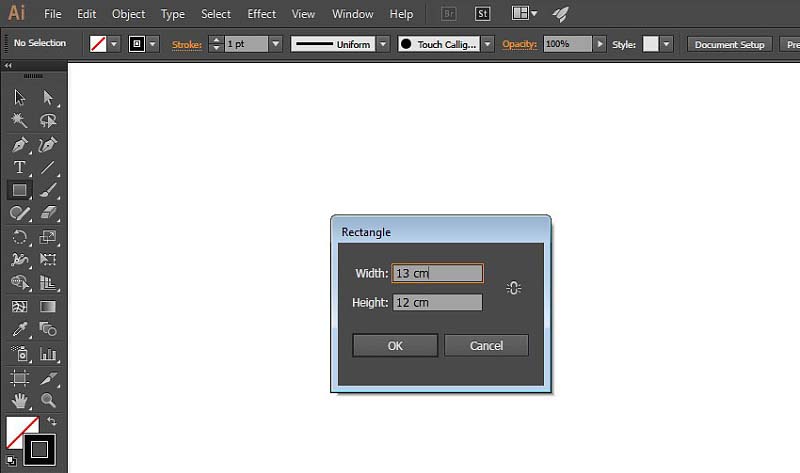Viewport: 800px width, 473px height.
Task: Adjust stroke weight with the stepper arrows
Action: [216, 44]
